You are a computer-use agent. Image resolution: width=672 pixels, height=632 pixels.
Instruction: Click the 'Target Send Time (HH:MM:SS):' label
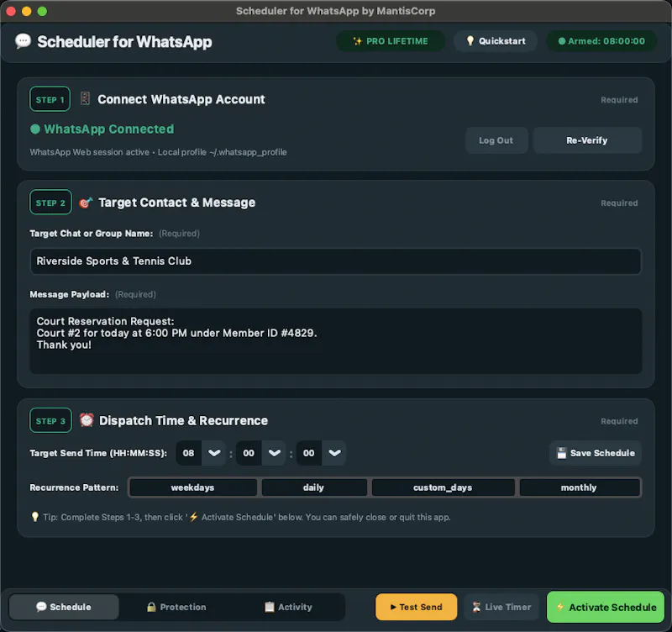[x=98, y=453]
